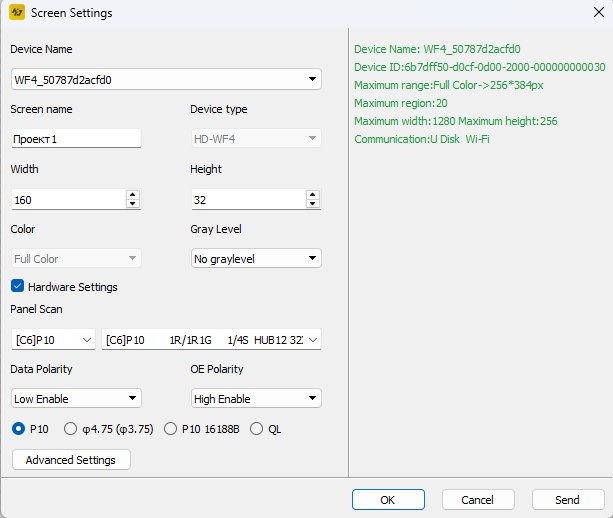The image size is (613, 518).
Task: Open Advanced Settings
Action: [71, 460]
